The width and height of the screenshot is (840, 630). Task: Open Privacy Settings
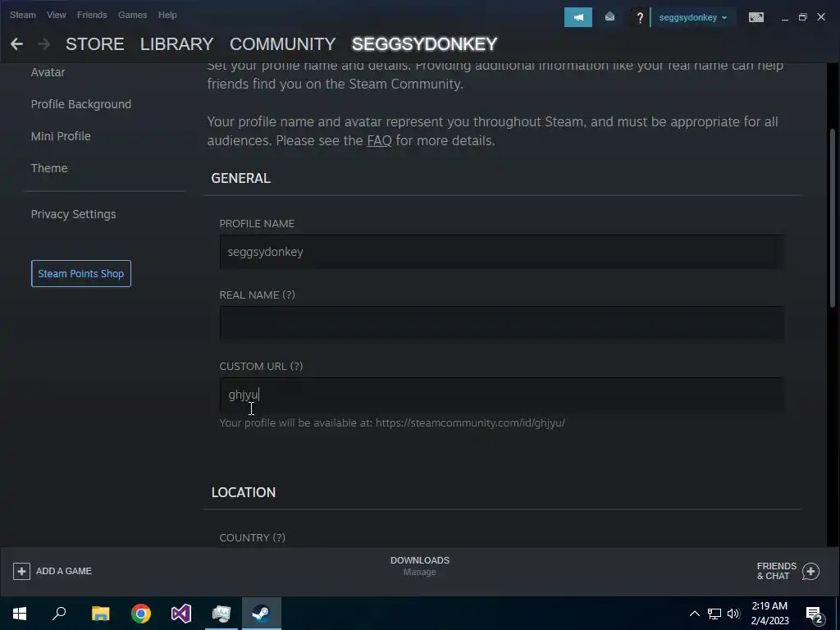point(73,214)
